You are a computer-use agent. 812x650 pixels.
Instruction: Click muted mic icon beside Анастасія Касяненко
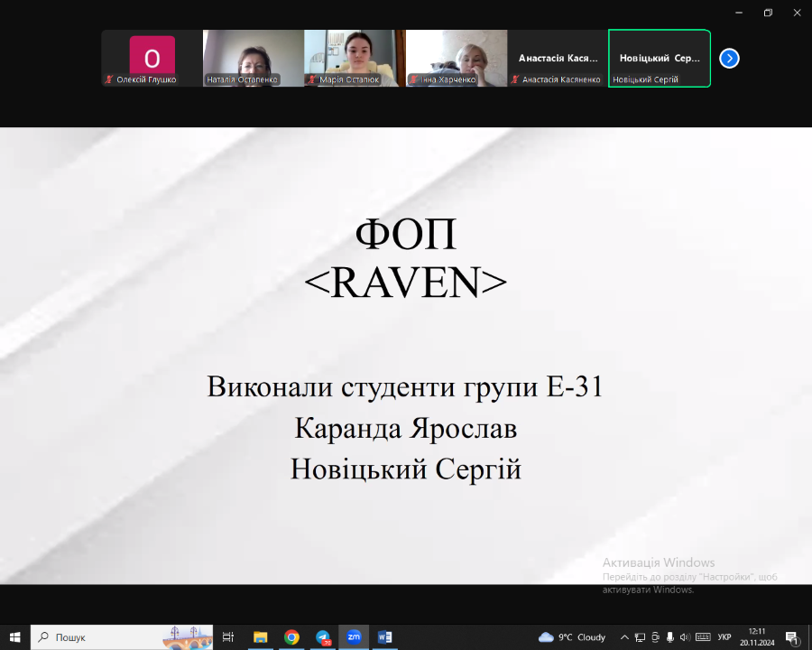tap(515, 79)
